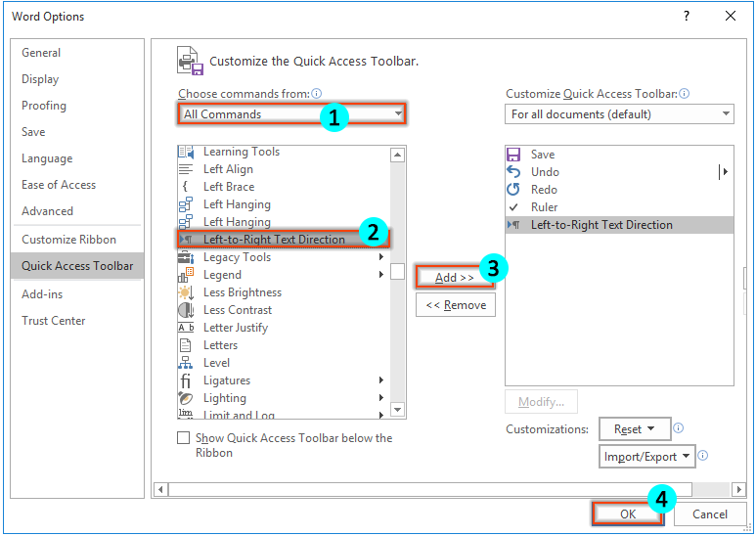Click the Redo icon in right list
Screen dimensions: 756x536
[513, 190]
